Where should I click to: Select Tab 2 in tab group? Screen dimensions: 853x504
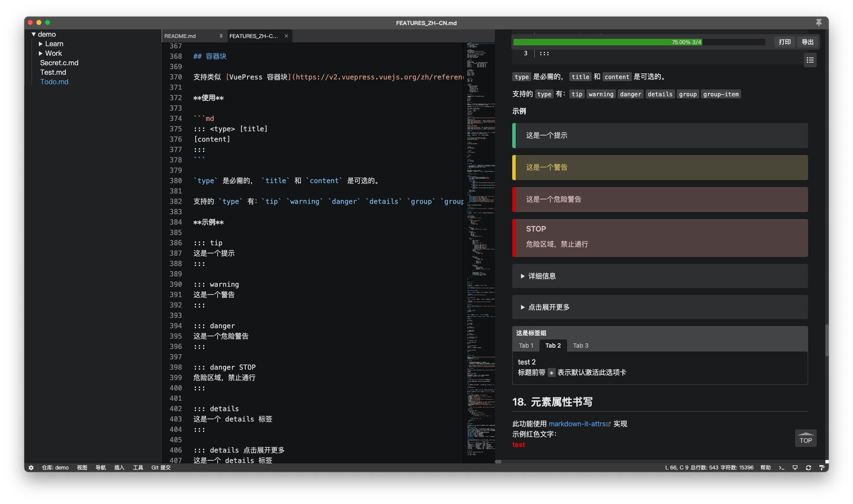pos(553,346)
